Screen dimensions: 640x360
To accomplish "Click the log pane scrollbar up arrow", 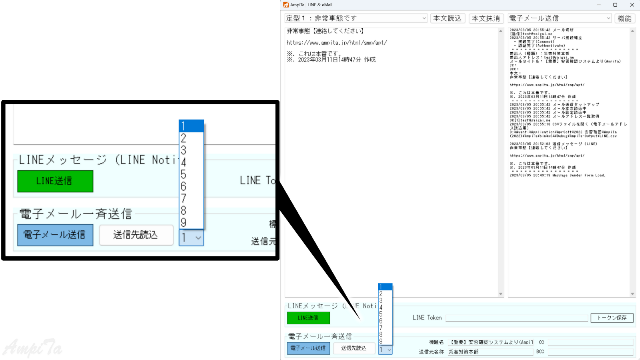I will coord(632,31).
